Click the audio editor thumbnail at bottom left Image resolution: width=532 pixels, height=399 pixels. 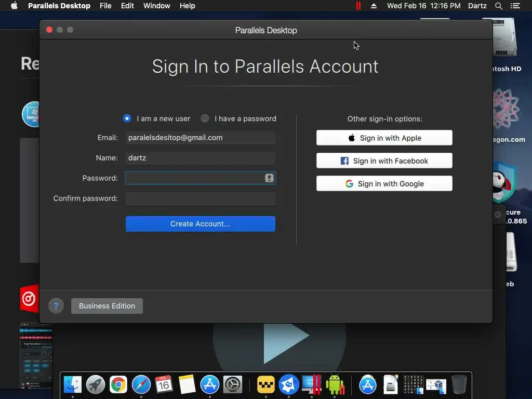pos(36,355)
